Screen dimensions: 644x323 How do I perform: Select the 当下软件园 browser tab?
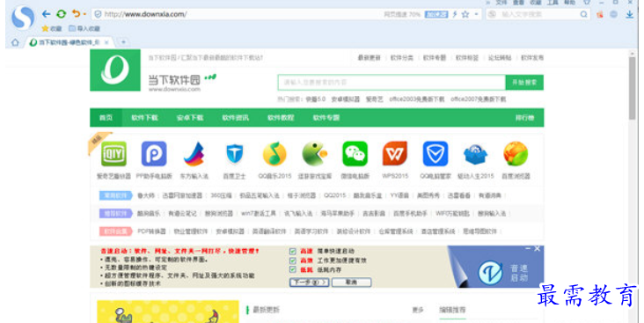click(69, 42)
